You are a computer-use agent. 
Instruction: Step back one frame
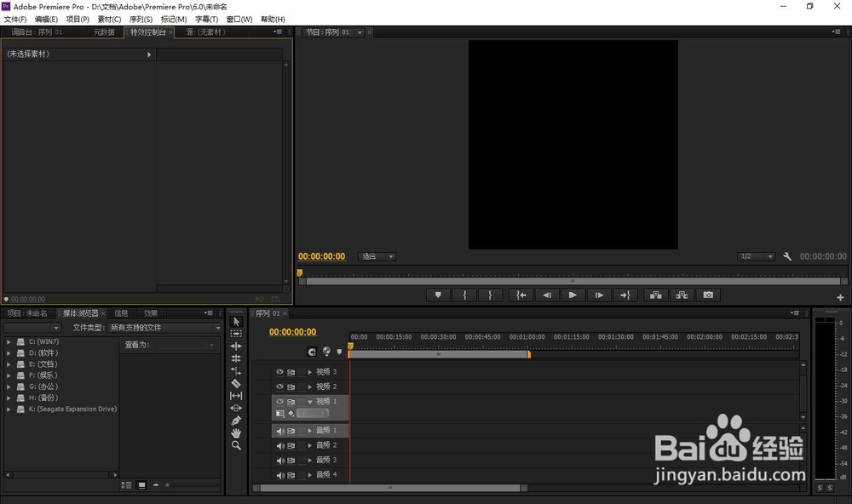pos(547,295)
